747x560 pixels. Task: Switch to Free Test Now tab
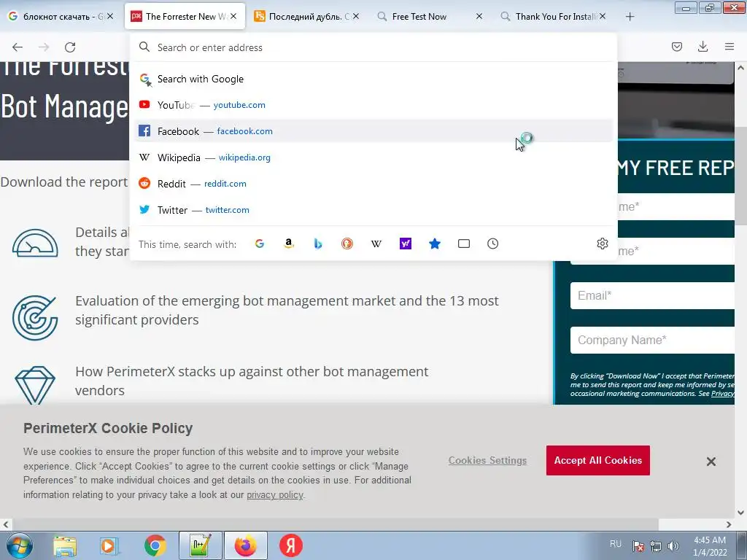click(x=430, y=16)
